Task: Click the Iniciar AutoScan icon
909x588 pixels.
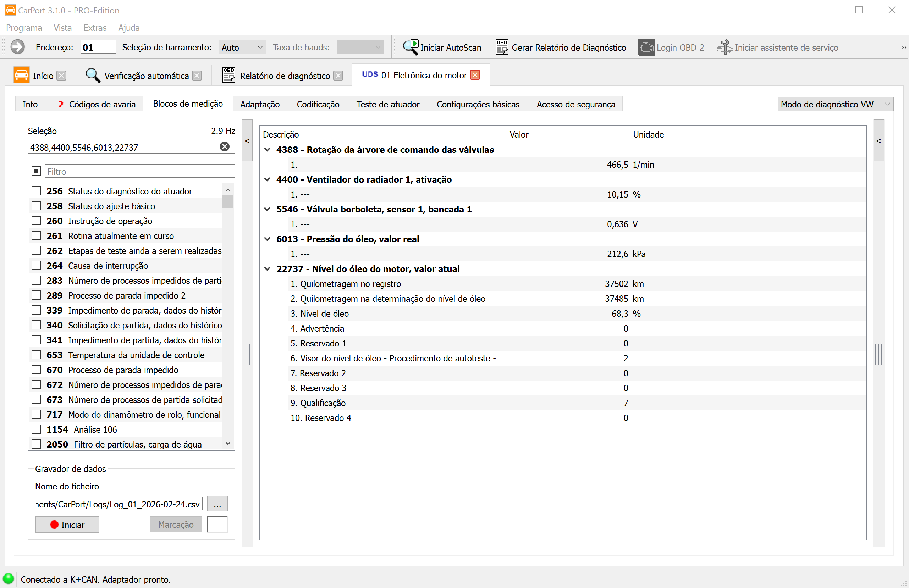Action: pos(411,48)
